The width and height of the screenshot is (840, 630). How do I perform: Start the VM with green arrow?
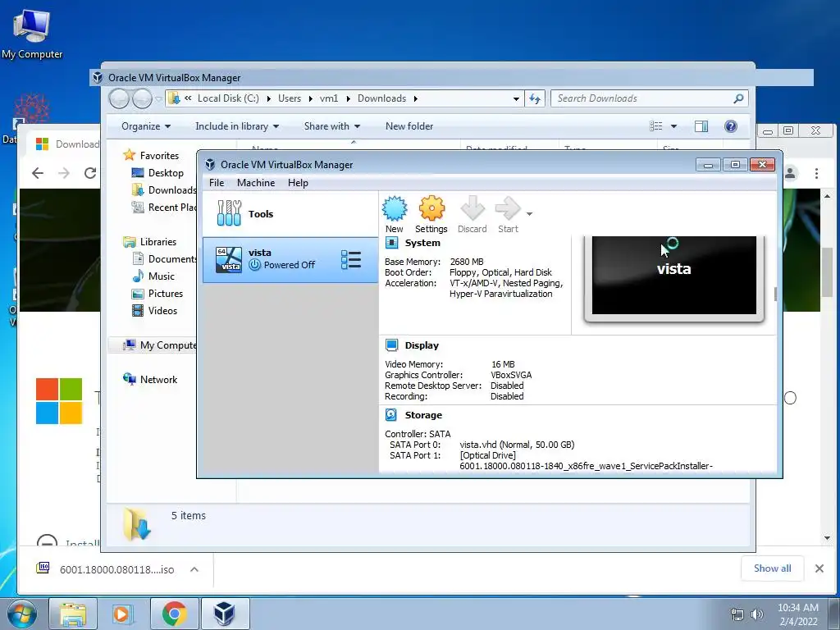(x=508, y=214)
